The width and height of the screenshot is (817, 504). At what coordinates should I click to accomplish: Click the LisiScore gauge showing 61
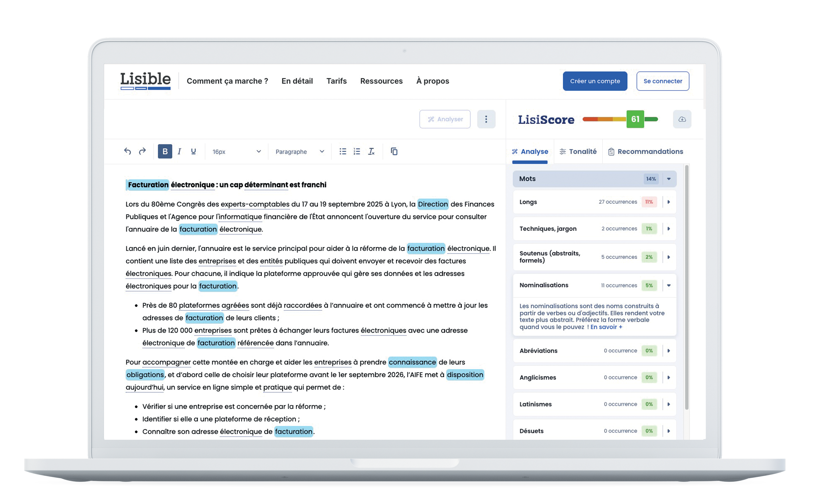pyautogui.click(x=635, y=119)
